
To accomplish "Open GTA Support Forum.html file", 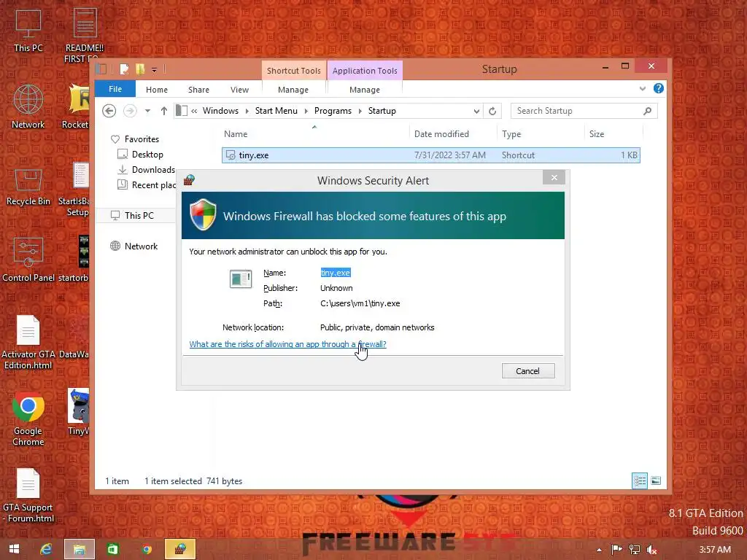I will click(x=28, y=496).
